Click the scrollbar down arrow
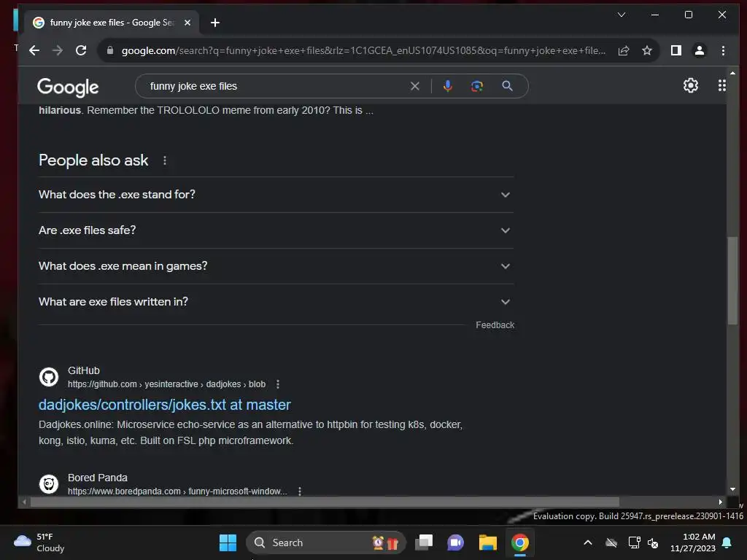 click(x=732, y=489)
